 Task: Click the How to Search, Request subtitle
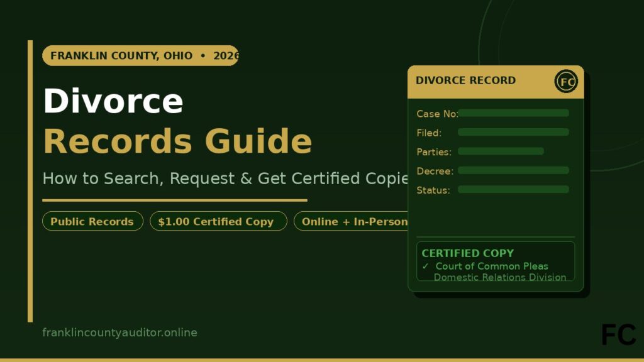tap(226, 178)
